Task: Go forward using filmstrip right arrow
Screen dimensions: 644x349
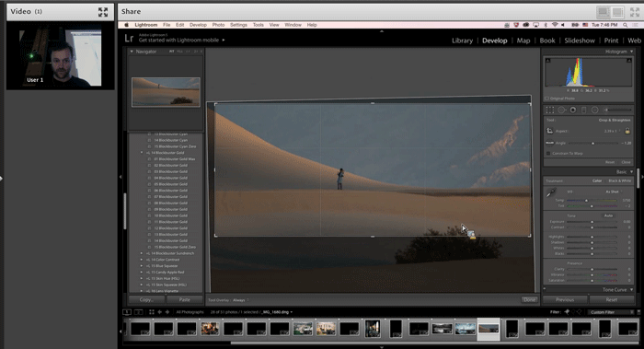Action: (x=167, y=312)
